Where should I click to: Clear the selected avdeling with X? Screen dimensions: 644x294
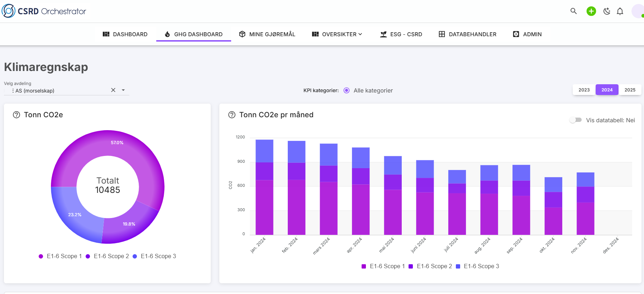pos(113,90)
